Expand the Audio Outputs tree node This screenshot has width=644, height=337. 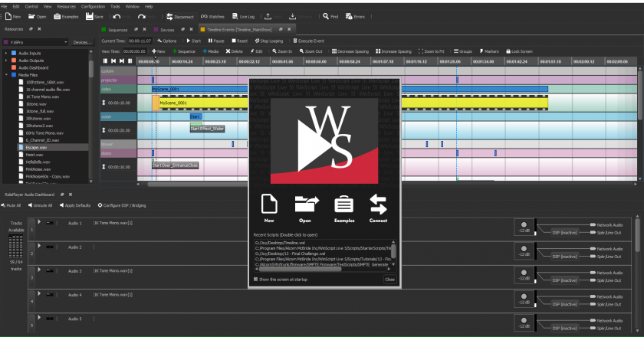6,61
